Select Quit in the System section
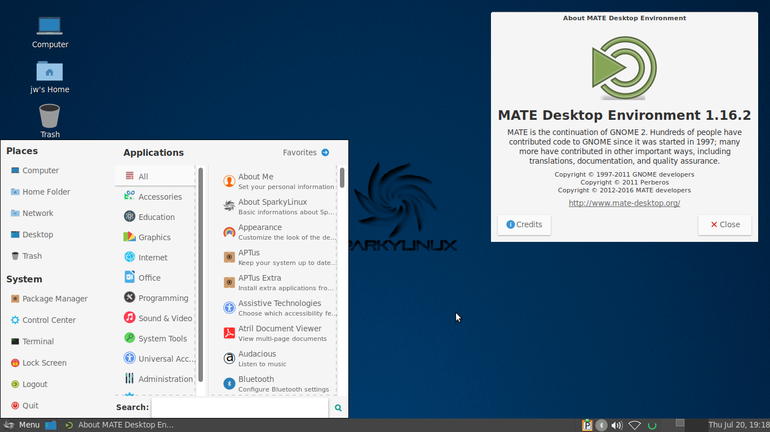This screenshot has width=770, height=432. pyautogui.click(x=25, y=405)
